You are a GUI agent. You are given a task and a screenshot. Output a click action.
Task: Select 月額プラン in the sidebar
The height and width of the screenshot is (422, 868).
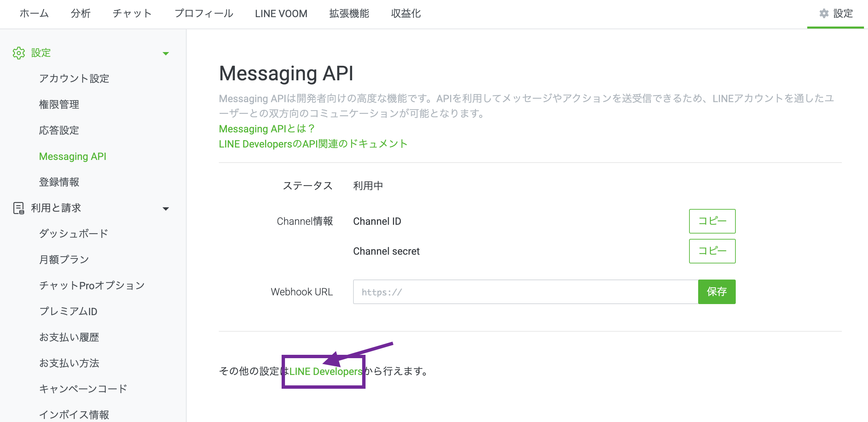point(64,259)
